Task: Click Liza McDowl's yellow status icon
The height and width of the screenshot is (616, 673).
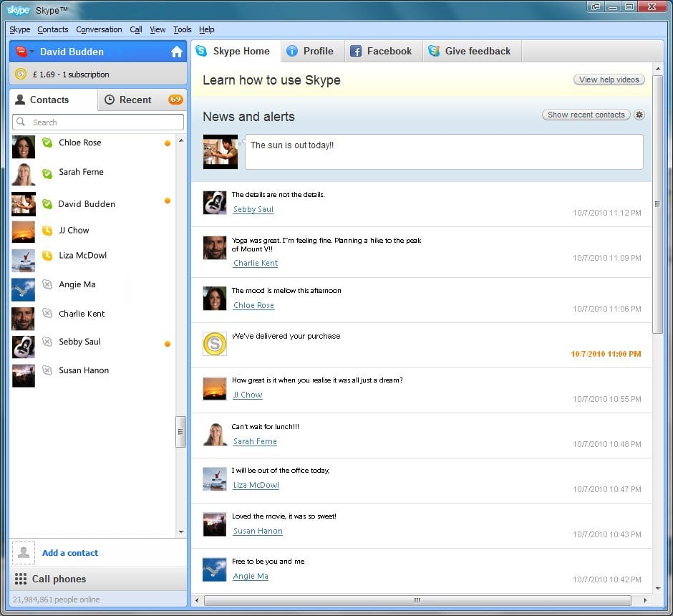Action: (x=48, y=255)
